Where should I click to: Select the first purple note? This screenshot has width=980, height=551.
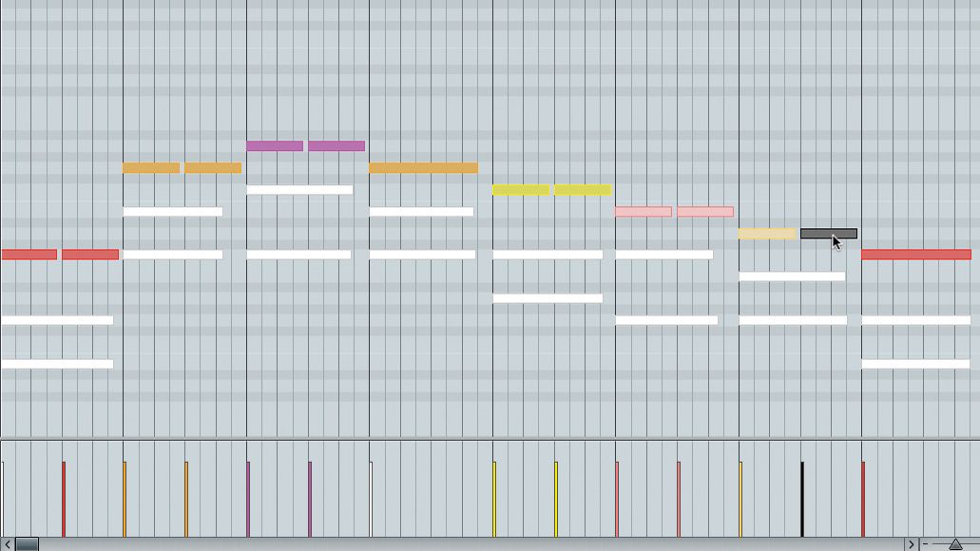(x=276, y=144)
